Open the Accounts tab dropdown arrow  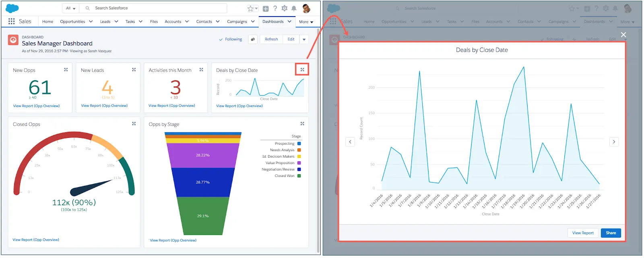click(187, 21)
